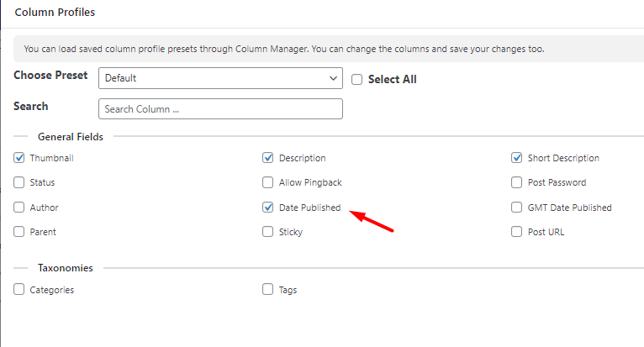Expand preset list via chevron arrow
Image resolution: width=644 pixels, height=347 pixels.
tap(333, 78)
